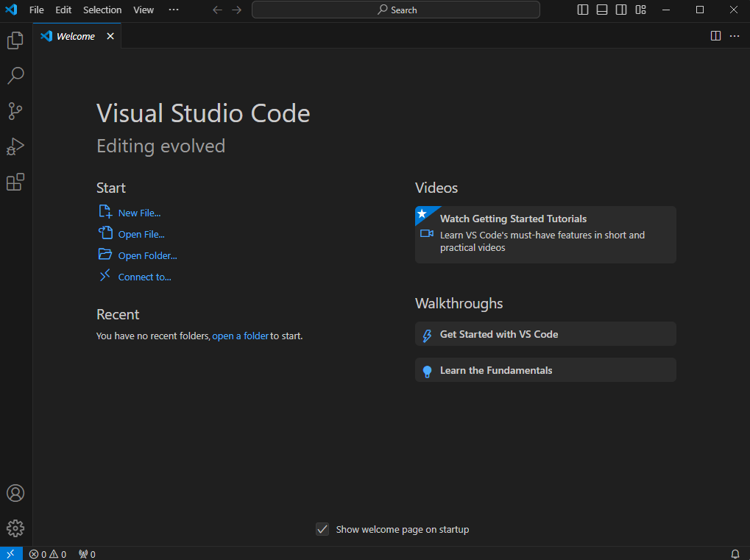
Task: Open Watch Getting Started Tutorials card
Action: pyautogui.click(x=545, y=234)
